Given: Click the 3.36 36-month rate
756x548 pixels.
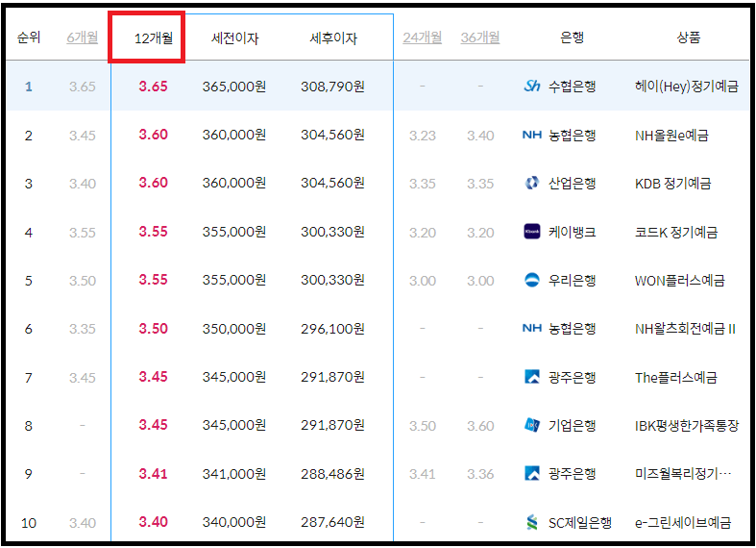Looking at the screenshot, I should tap(480, 474).
